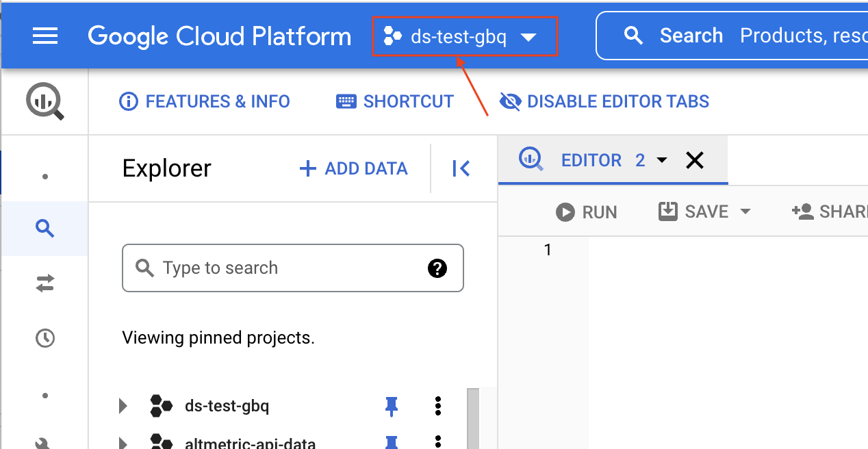
Task: Click upper dot separator in left sidebar
Action: (45, 177)
